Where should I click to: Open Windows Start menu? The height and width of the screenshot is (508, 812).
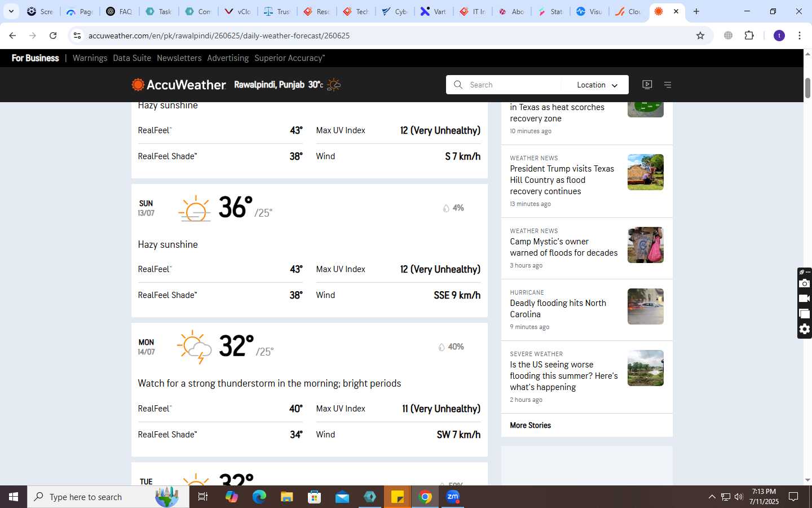click(14, 497)
